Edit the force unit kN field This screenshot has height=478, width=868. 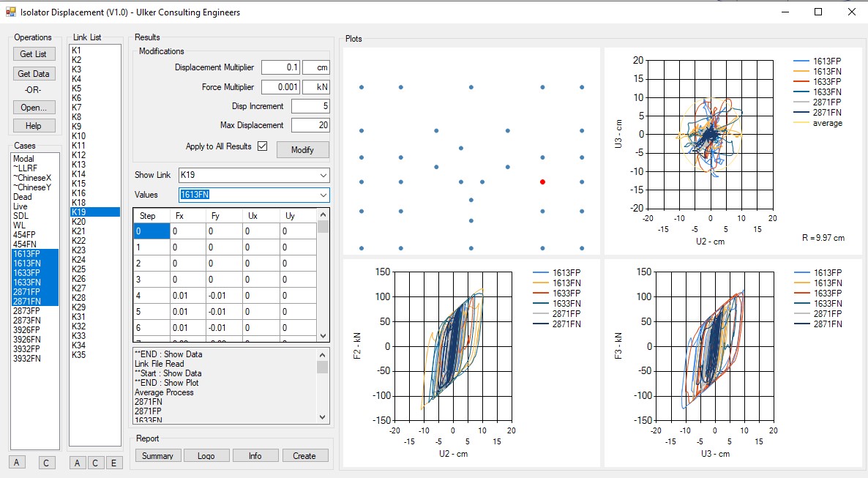point(316,87)
